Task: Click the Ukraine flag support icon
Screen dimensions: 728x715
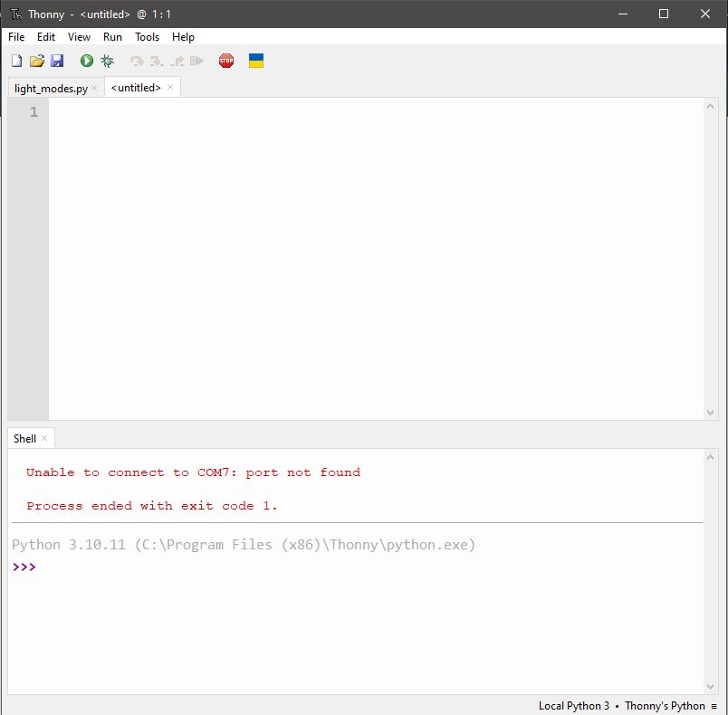Action: click(x=256, y=61)
